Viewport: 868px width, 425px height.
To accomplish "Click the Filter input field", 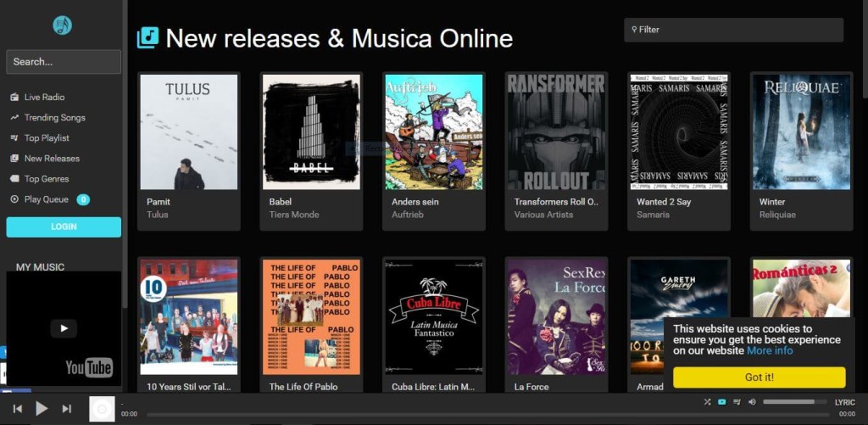I will [x=733, y=30].
